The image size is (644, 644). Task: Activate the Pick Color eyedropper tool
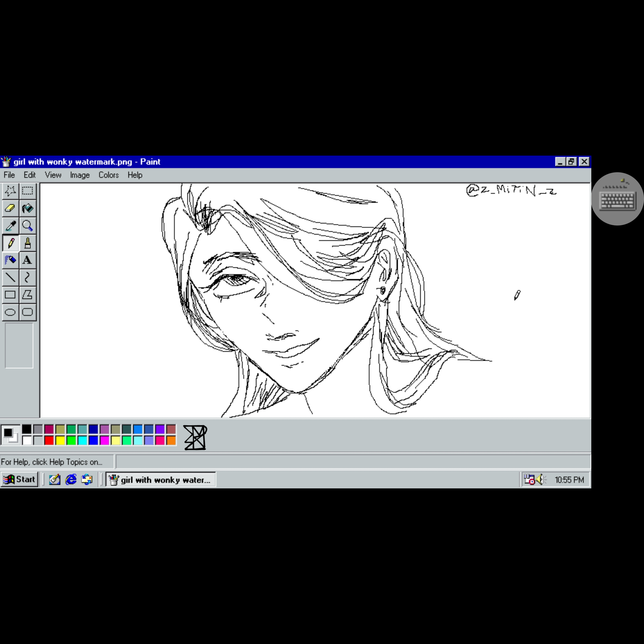point(10,226)
